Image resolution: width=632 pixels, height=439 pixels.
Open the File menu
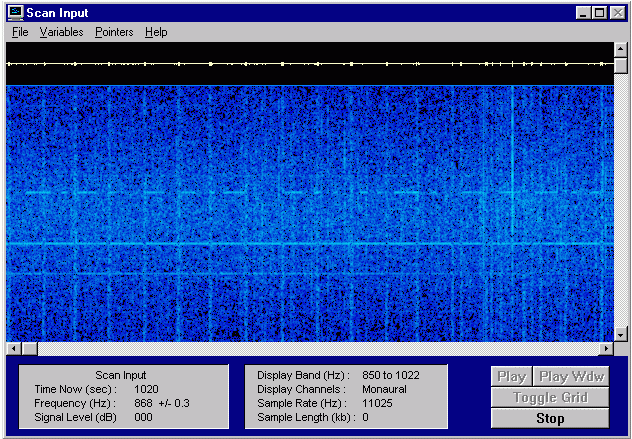coord(20,32)
